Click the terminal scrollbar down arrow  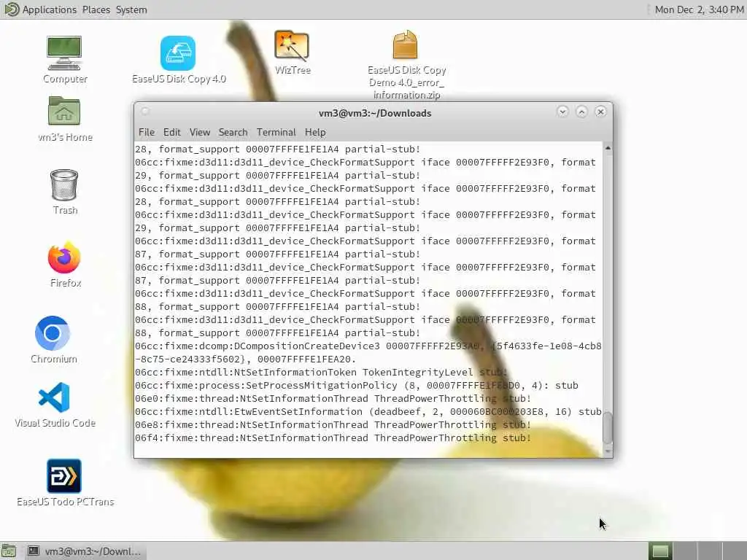pyautogui.click(x=608, y=451)
